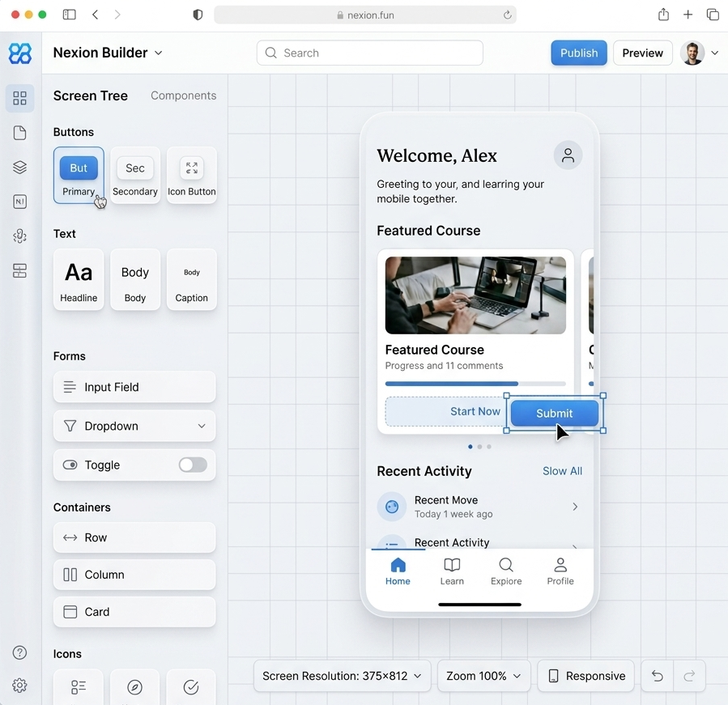Pick the check circle icon under Icons
This screenshot has width=728, height=705.
(x=191, y=687)
